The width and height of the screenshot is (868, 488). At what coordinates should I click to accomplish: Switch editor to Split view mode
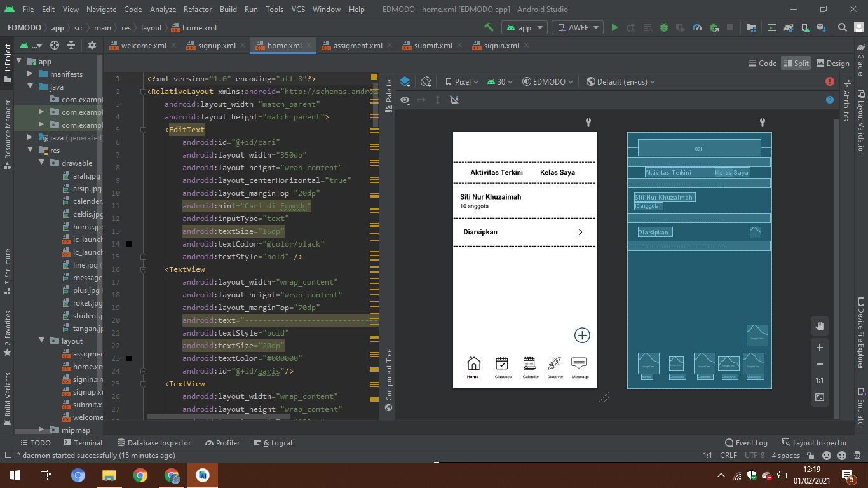pyautogui.click(x=796, y=63)
